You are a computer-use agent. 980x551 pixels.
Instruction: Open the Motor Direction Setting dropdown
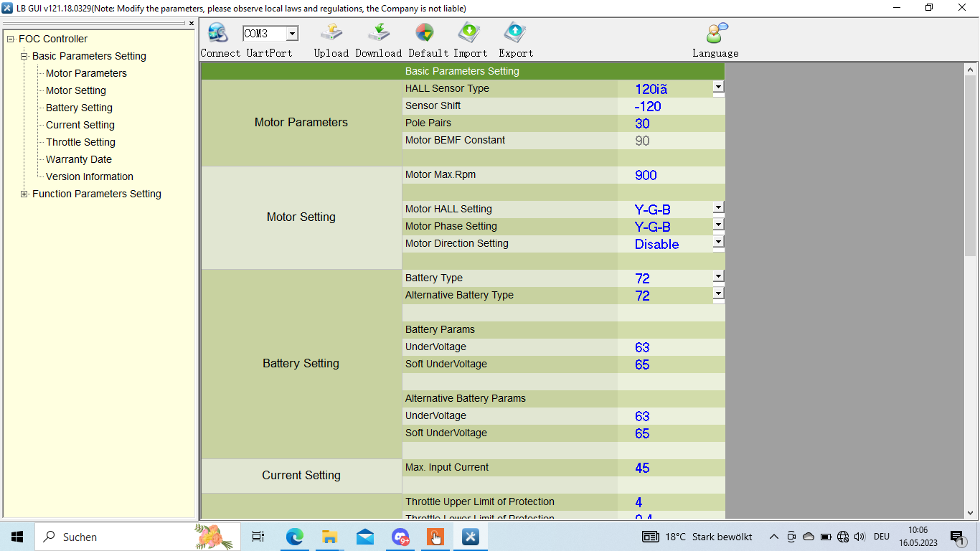click(718, 242)
